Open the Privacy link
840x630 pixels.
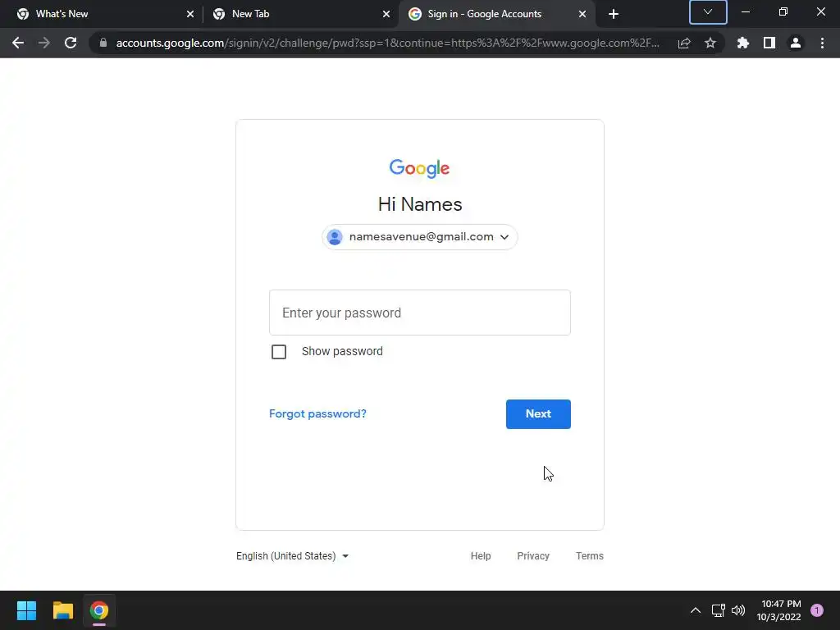(x=533, y=556)
